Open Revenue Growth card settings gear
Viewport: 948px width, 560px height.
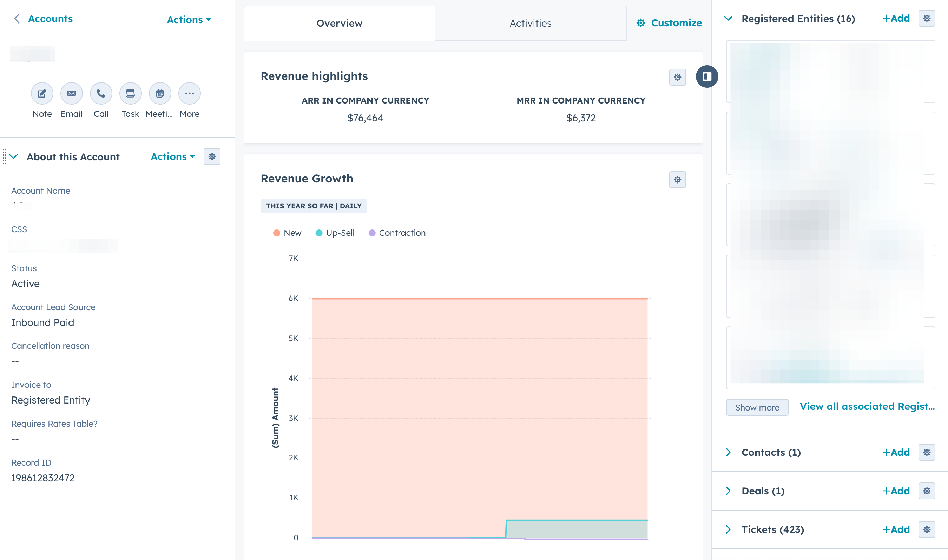click(677, 180)
